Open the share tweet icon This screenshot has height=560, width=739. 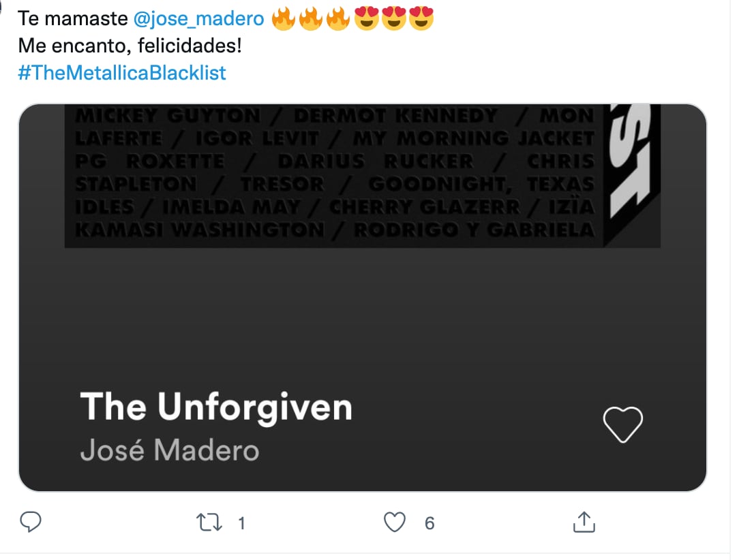tap(584, 523)
